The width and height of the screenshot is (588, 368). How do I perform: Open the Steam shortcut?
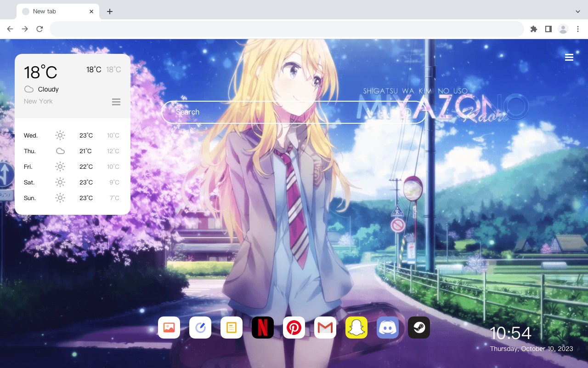(419, 328)
